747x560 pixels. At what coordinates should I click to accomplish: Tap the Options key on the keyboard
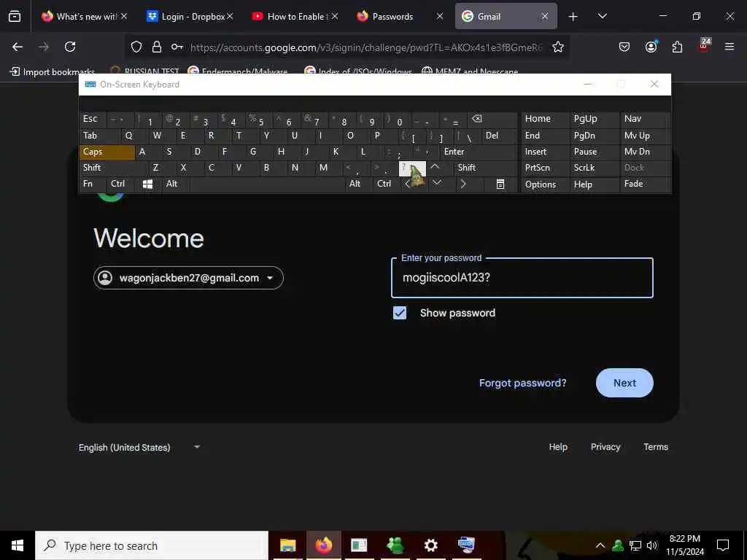544,184
